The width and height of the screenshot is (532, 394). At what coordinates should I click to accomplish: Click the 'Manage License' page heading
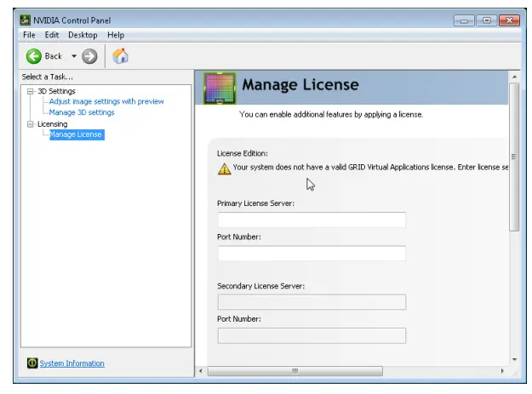[x=300, y=84]
